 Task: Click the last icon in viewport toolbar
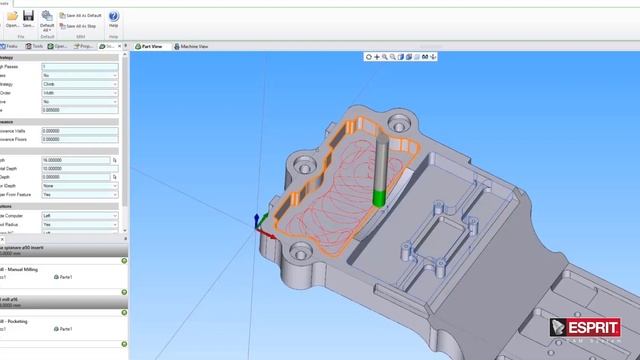[x=433, y=57]
